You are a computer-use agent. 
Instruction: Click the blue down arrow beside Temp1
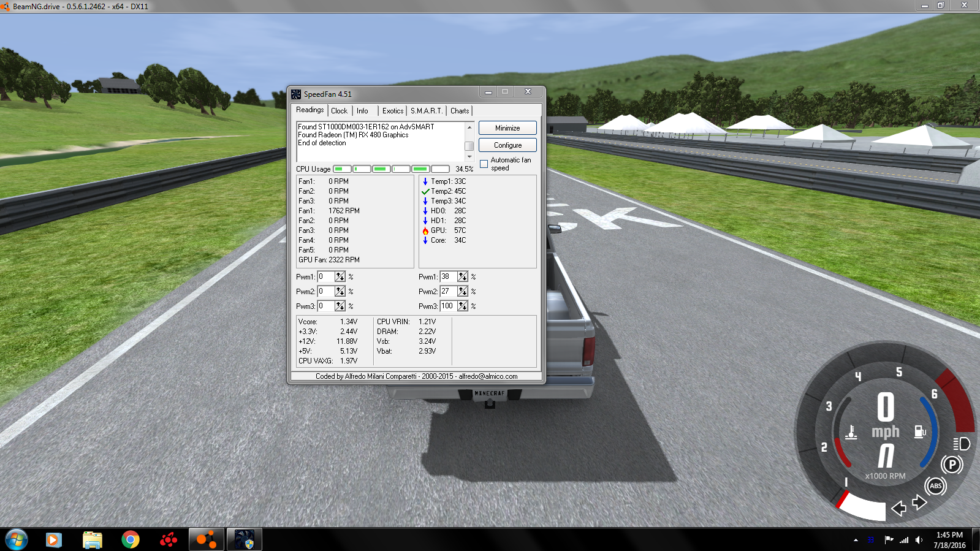(425, 181)
